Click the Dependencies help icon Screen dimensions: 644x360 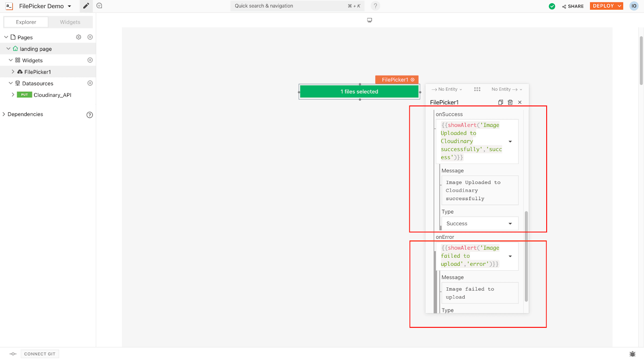[90, 115]
